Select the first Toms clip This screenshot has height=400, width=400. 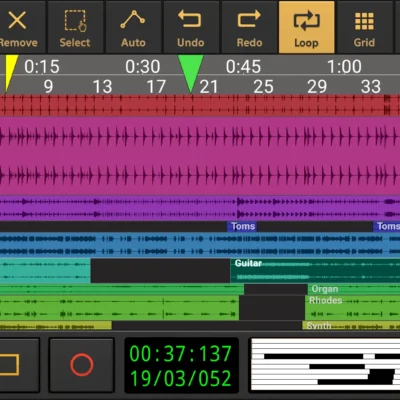tap(243, 226)
